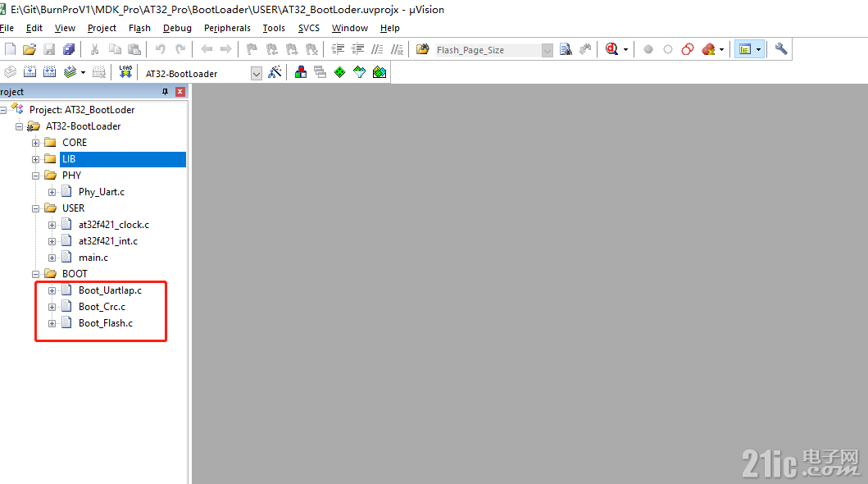Image resolution: width=868 pixels, height=484 pixels.
Task: Select Boot_Flash.c file
Action: [105, 323]
